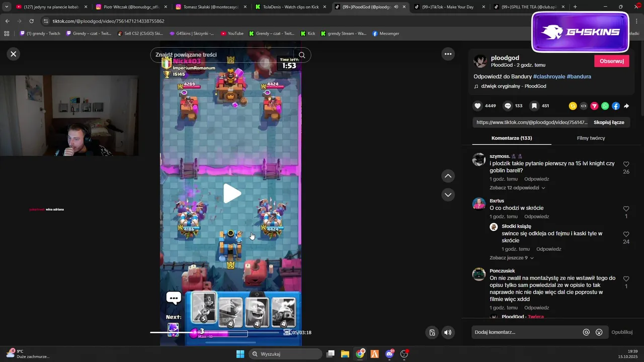The height and width of the screenshot is (362, 644).
Task: Insert mention with @ icon
Action: pos(586,332)
